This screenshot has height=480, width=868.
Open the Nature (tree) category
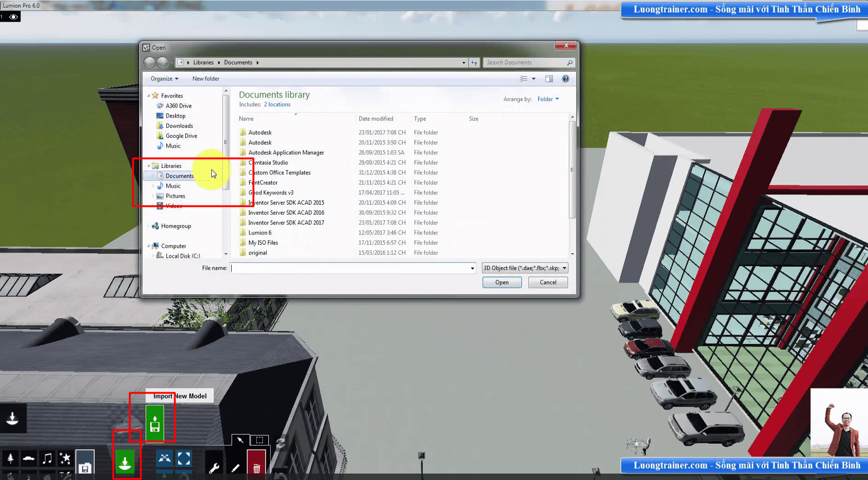(11, 458)
